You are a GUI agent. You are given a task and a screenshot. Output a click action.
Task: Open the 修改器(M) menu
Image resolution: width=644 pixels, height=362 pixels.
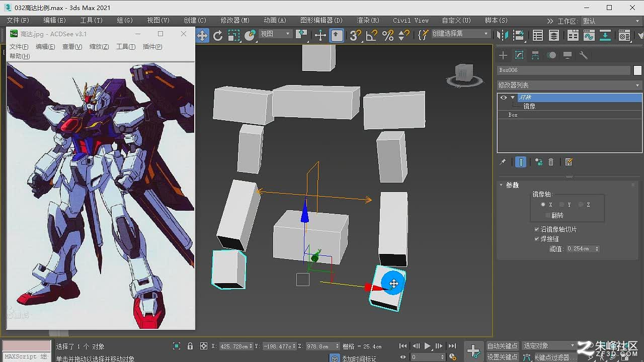point(235,21)
